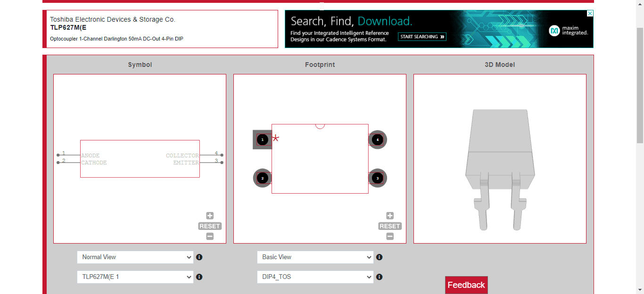644x294 pixels.
Task: Open the DIP4_TOS footprint dropdown
Action: [315, 277]
